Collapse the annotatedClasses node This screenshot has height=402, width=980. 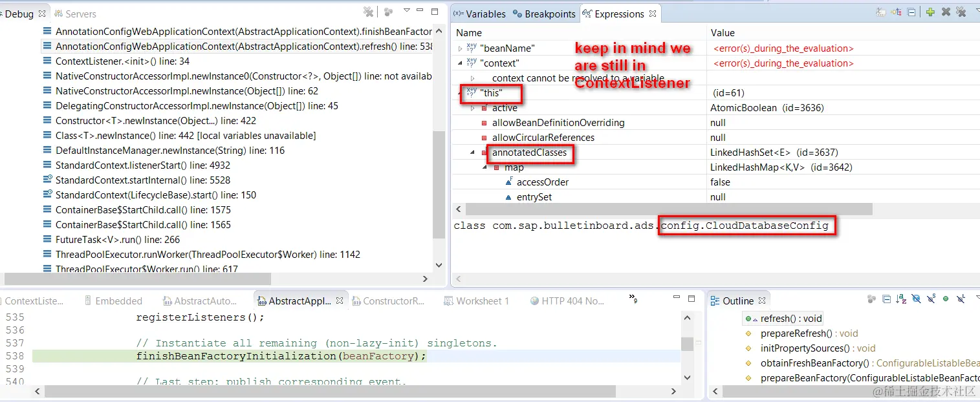(472, 153)
